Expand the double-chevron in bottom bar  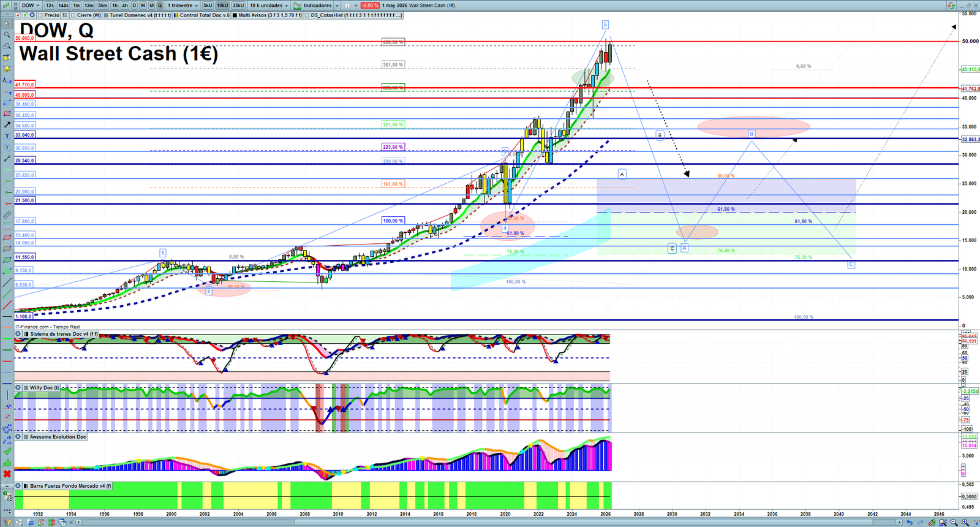pos(71,523)
